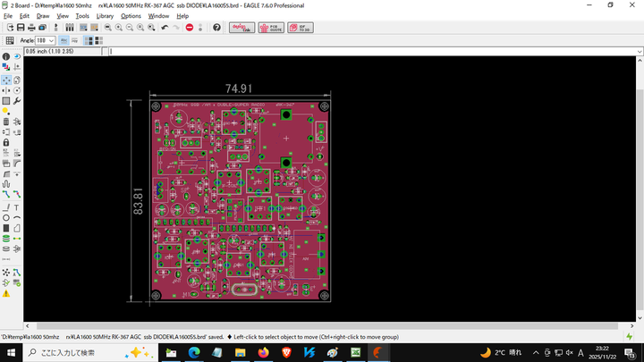
Task: Click the Stop command icon
Action: coord(190,28)
